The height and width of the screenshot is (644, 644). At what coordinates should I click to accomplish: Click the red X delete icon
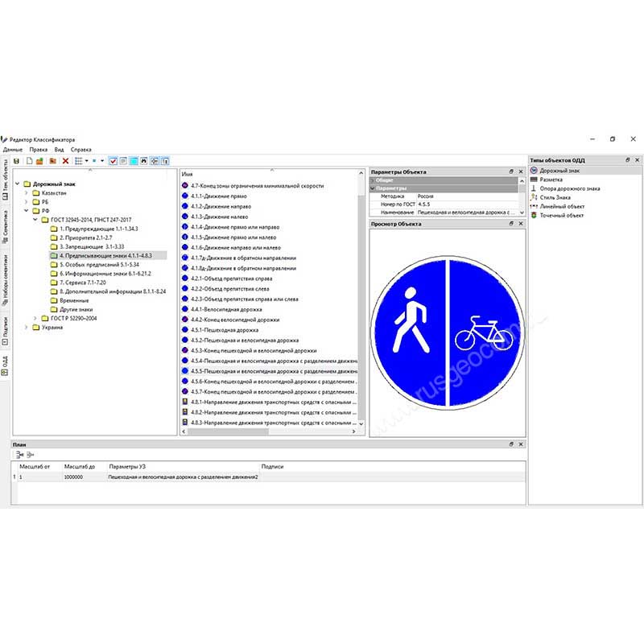[x=65, y=161]
